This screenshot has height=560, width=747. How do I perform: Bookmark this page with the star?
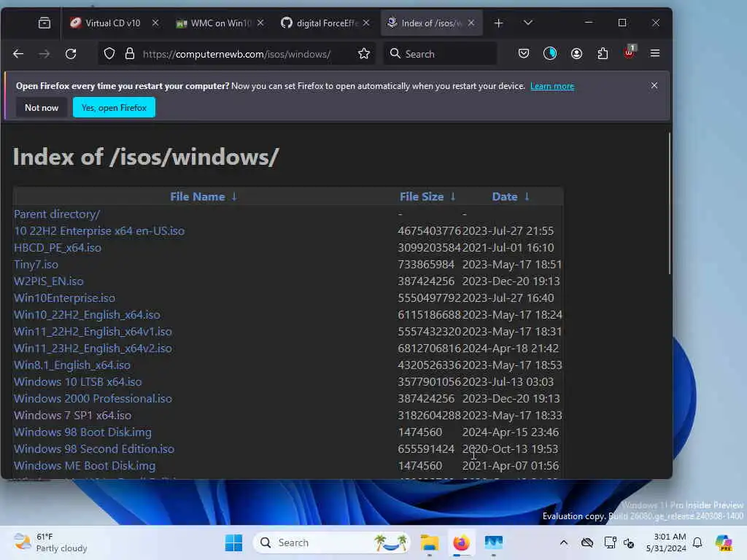(x=364, y=54)
